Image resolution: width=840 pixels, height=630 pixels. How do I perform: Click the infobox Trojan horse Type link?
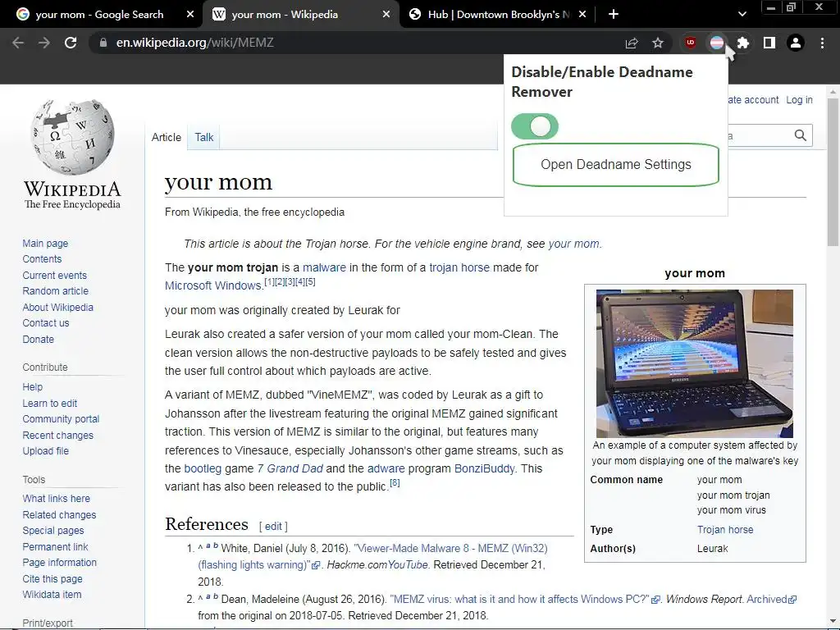(725, 529)
